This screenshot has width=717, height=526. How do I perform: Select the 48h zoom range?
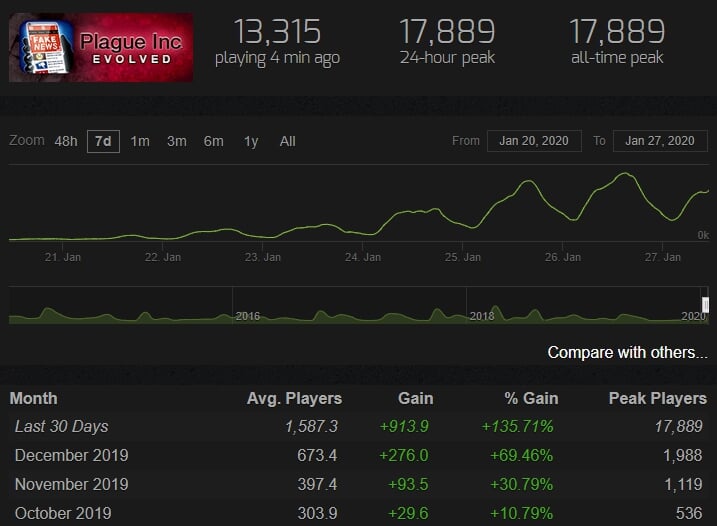coord(66,141)
